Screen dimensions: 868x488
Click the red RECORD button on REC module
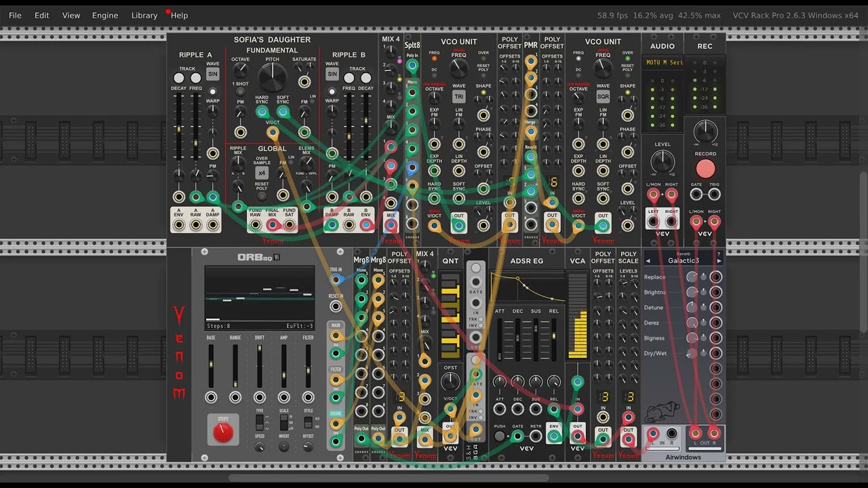tap(705, 169)
